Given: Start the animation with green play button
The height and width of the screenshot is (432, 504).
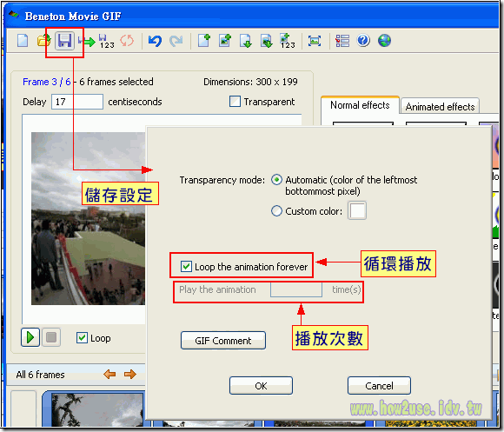Looking at the screenshot, I should (30, 337).
